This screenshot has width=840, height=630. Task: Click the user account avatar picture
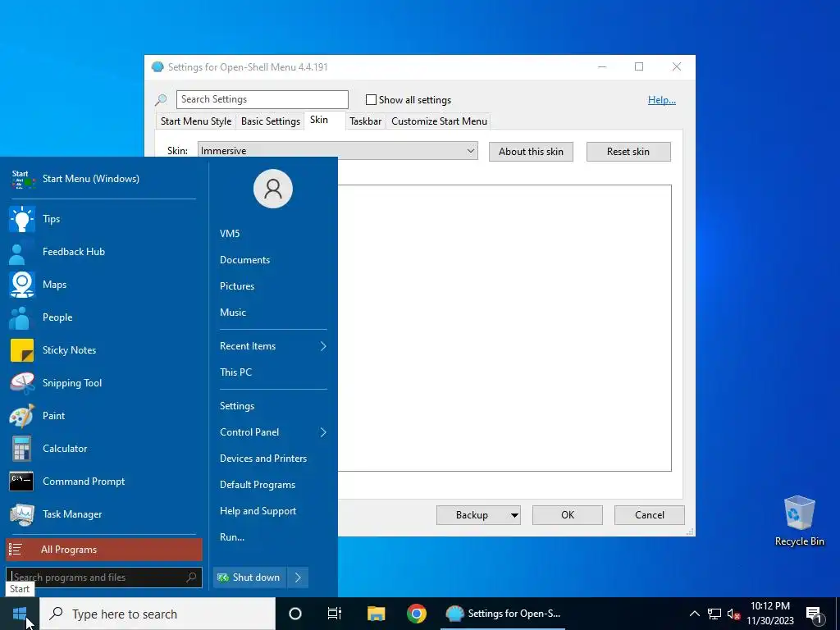(272, 189)
